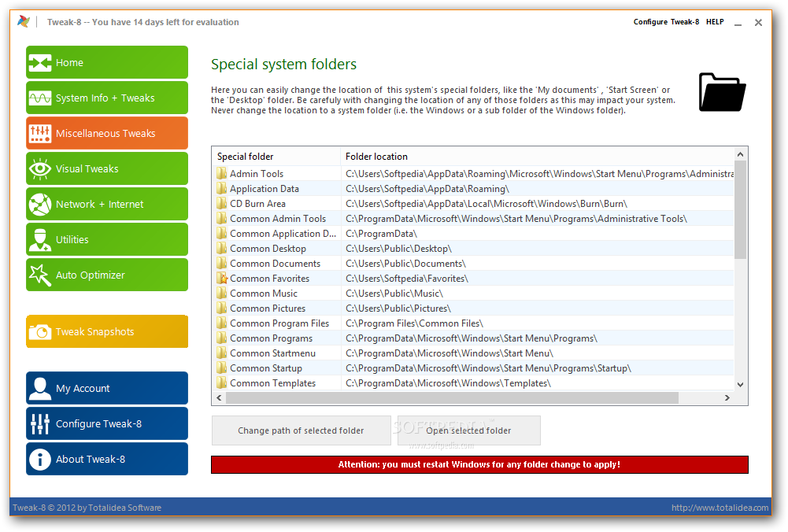788x532 pixels.
Task: Click folder icon beside Common Programs
Action: tap(222, 338)
